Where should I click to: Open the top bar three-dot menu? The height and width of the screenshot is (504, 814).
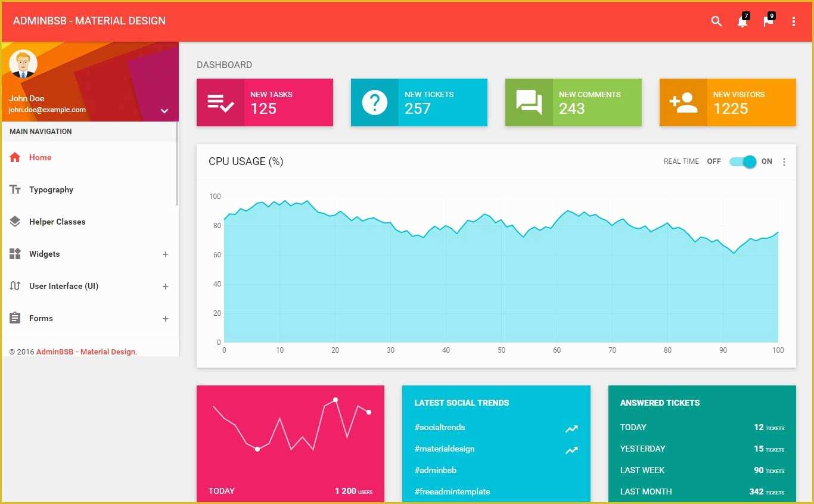(794, 21)
